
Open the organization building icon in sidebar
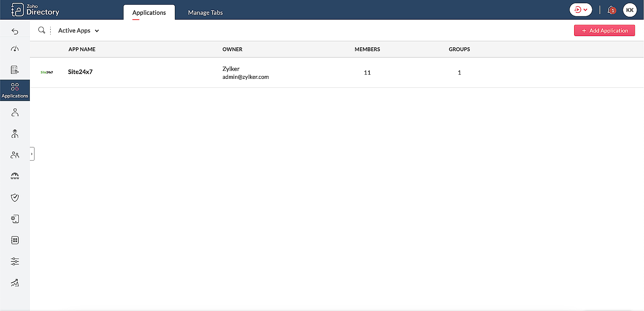pos(15,70)
